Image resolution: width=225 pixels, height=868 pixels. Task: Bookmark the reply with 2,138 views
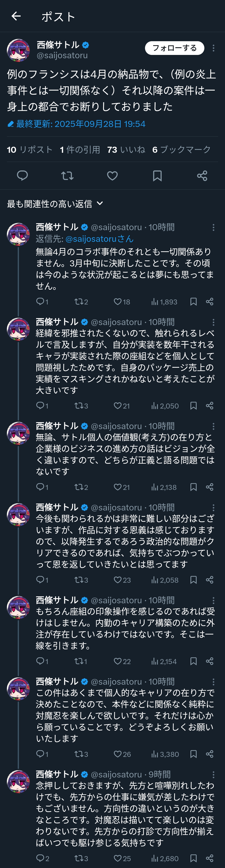click(x=193, y=487)
